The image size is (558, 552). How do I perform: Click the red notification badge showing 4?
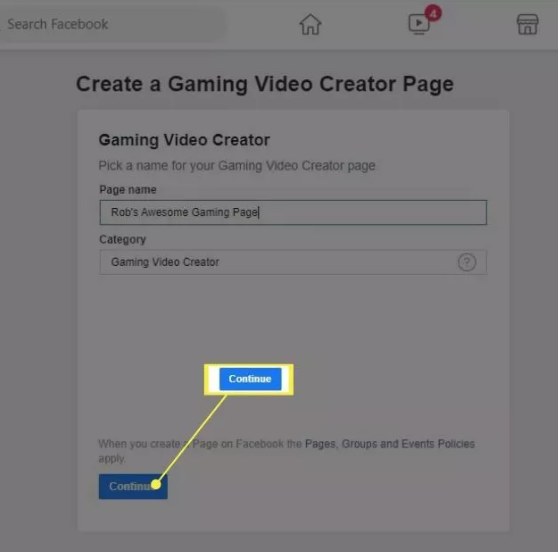[433, 14]
